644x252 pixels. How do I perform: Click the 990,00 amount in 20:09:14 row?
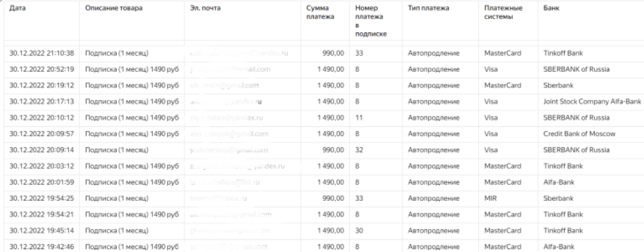tap(333, 150)
